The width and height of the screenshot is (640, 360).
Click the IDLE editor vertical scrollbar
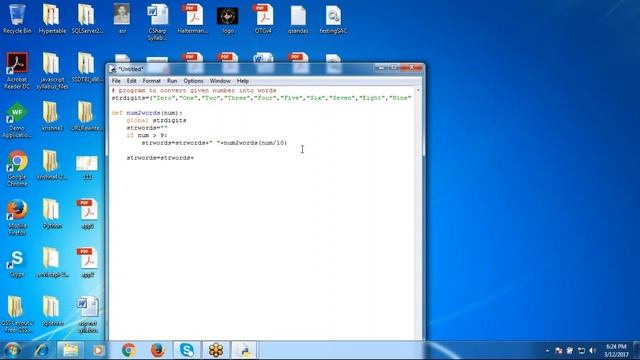[418, 212]
